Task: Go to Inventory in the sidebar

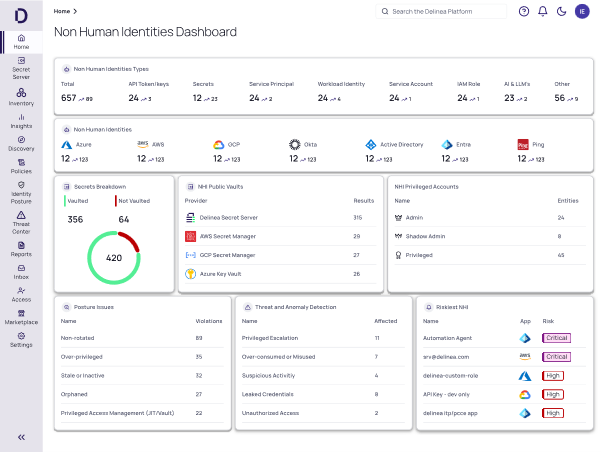Action: (x=21, y=97)
